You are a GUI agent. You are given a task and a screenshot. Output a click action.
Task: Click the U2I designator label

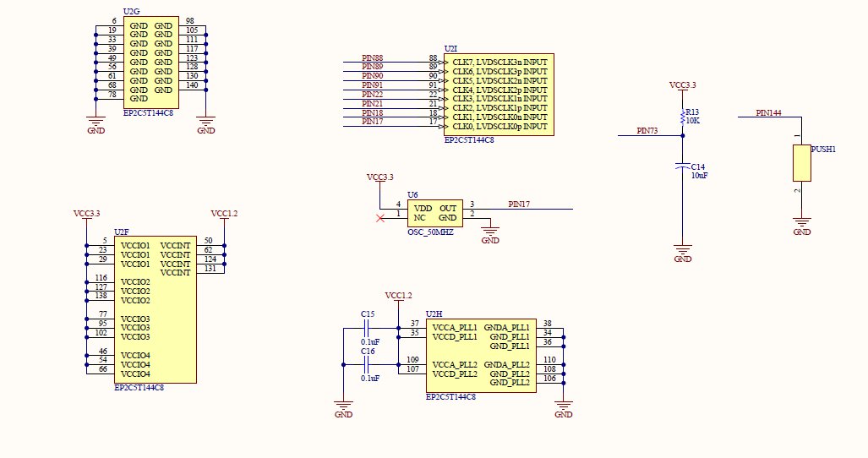pos(450,49)
